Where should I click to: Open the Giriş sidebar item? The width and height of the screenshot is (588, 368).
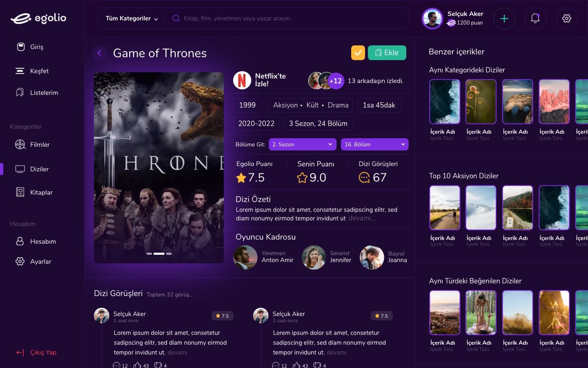30,47
